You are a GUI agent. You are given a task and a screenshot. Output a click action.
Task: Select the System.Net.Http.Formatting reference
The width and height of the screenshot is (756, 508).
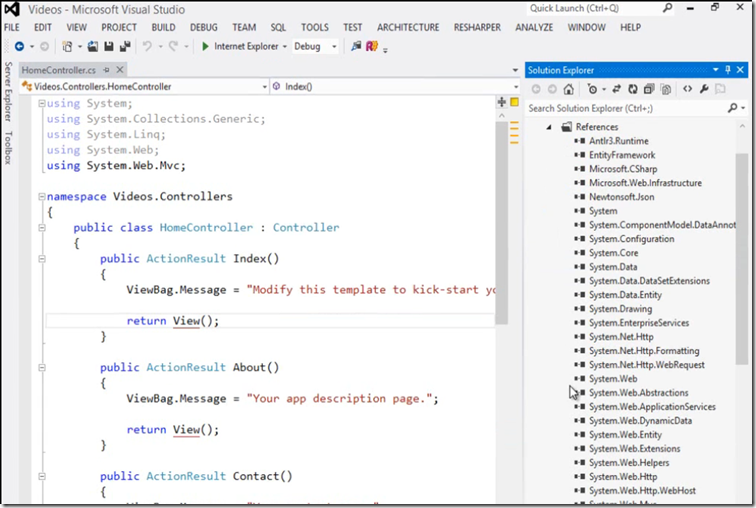tap(644, 351)
